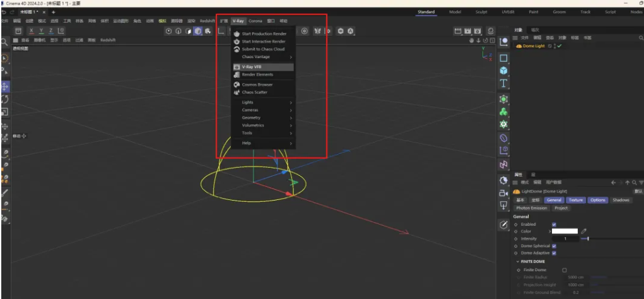Select the Scale tool in left toolbar
Viewport: 644px width, 299px height.
coord(4,112)
